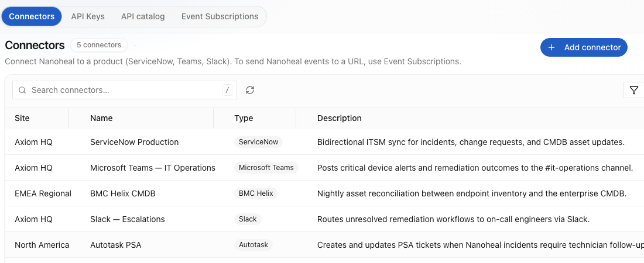Select the 5 connectors count badge
Screen dimensions: 644x263
click(99, 45)
